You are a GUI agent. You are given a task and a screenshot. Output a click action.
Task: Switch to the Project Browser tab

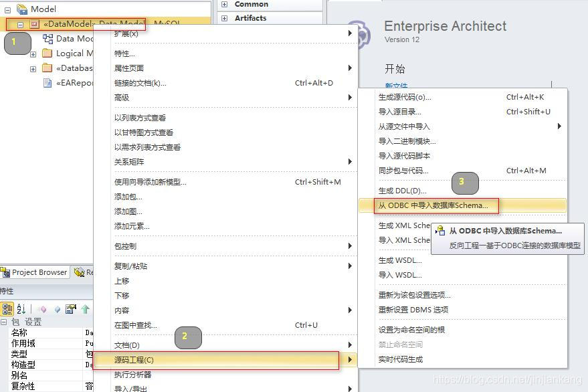click(x=35, y=272)
